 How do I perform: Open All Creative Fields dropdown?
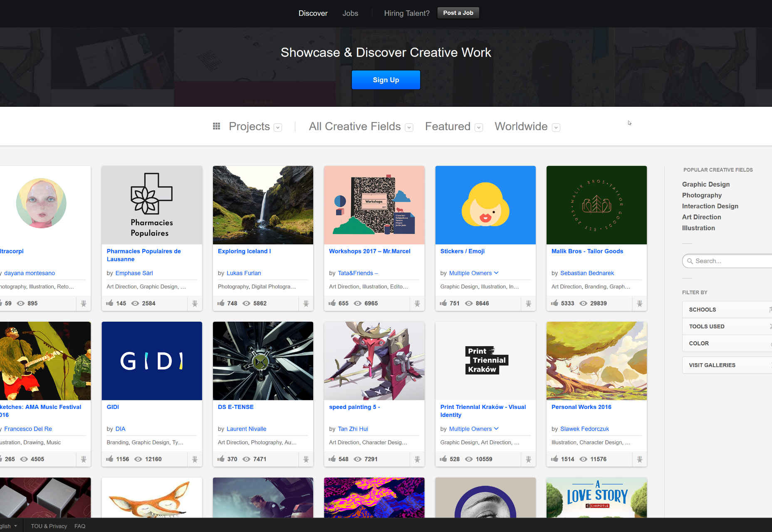click(409, 128)
